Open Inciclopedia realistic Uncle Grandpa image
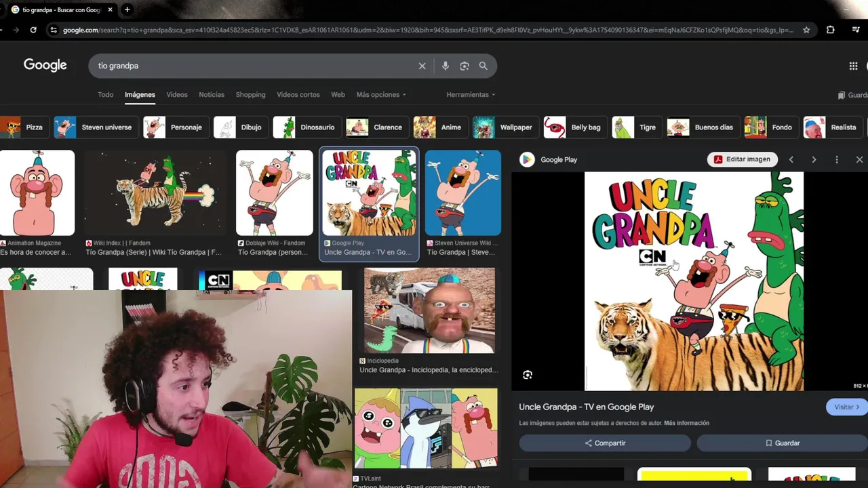The width and height of the screenshot is (868, 488). click(430, 310)
